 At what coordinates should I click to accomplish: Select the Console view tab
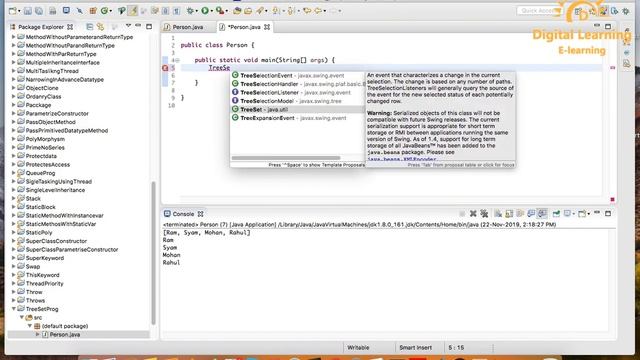[183, 214]
